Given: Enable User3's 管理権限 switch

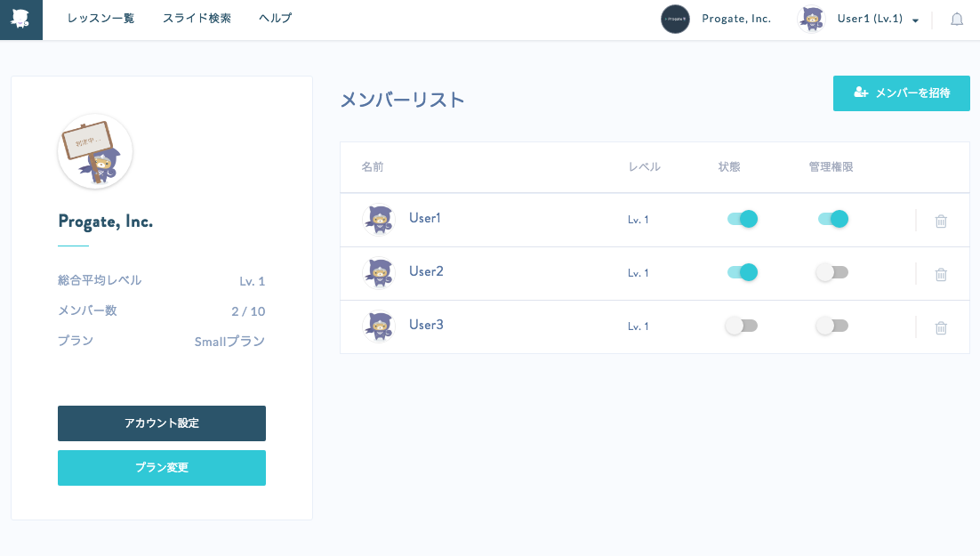Looking at the screenshot, I should [832, 326].
